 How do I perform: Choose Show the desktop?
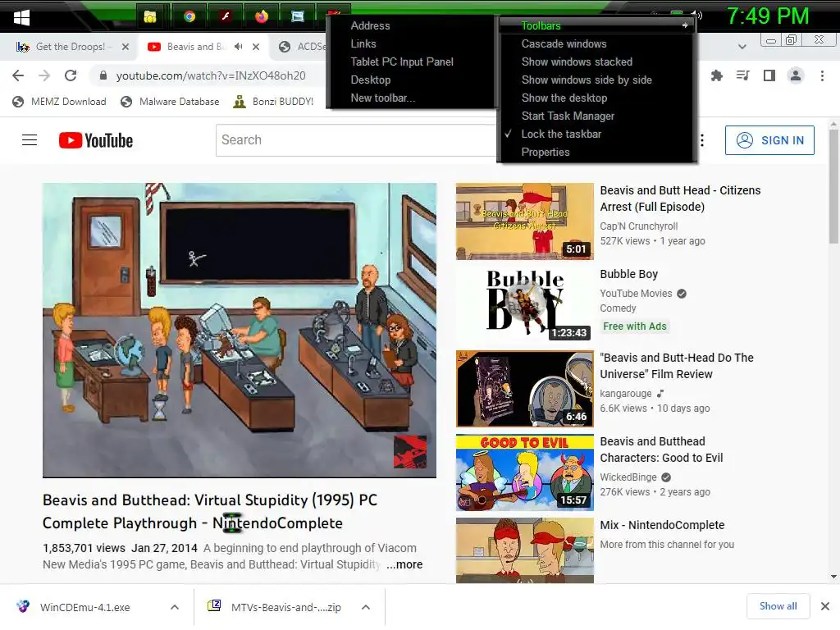click(x=596, y=98)
